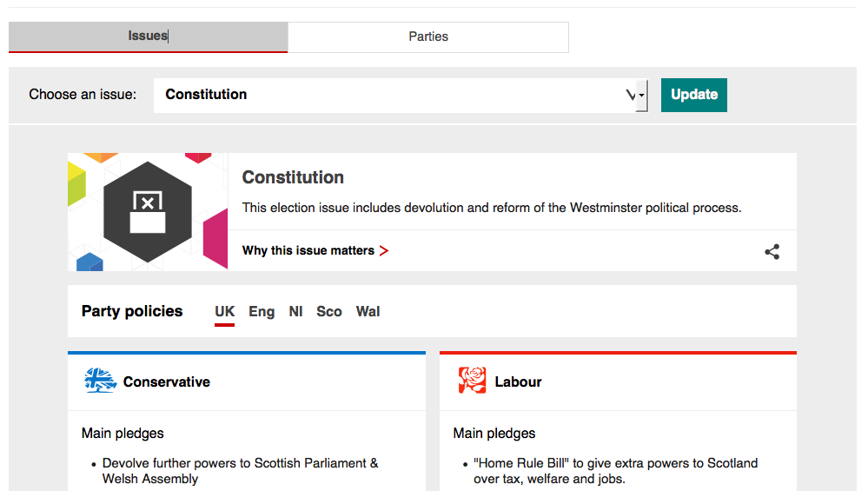Select the Sco party policies filter
The image size is (868, 491).
pyautogui.click(x=329, y=311)
